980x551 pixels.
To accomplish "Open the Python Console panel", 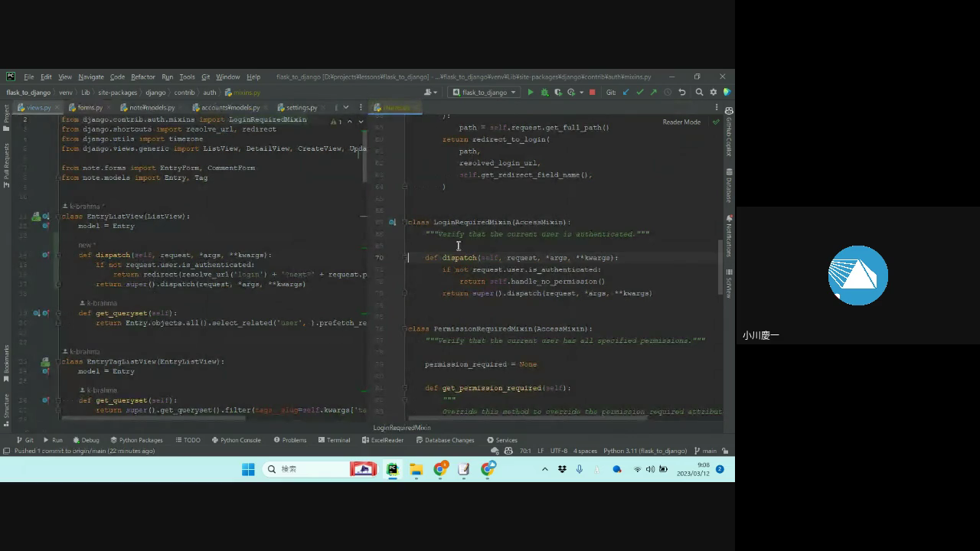I will 236,440.
